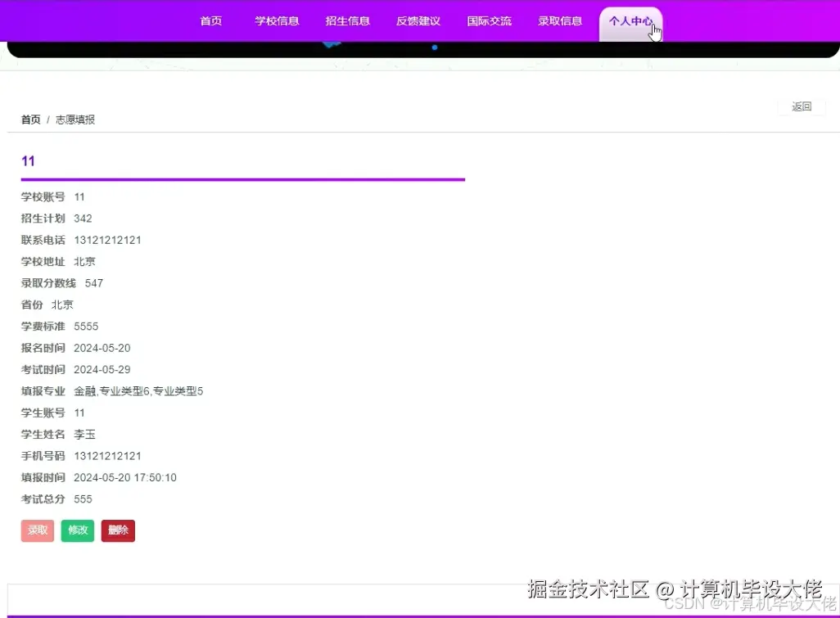Click the 返回 back button
This screenshot has width=840, height=618.
(x=802, y=106)
